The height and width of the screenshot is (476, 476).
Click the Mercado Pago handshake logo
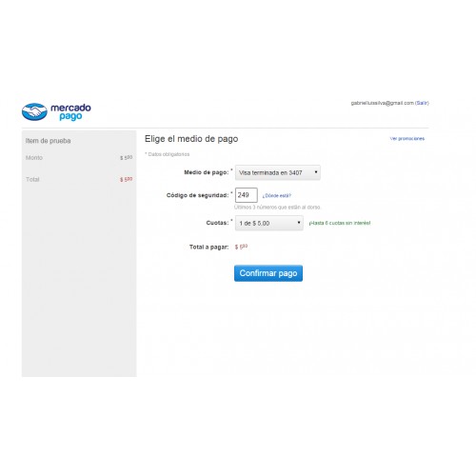pyautogui.click(x=34, y=111)
